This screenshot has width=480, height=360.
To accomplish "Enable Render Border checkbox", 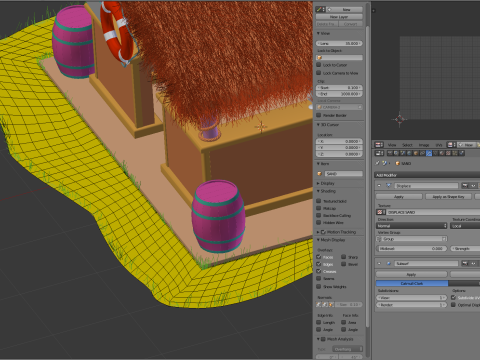I will click(x=318, y=115).
